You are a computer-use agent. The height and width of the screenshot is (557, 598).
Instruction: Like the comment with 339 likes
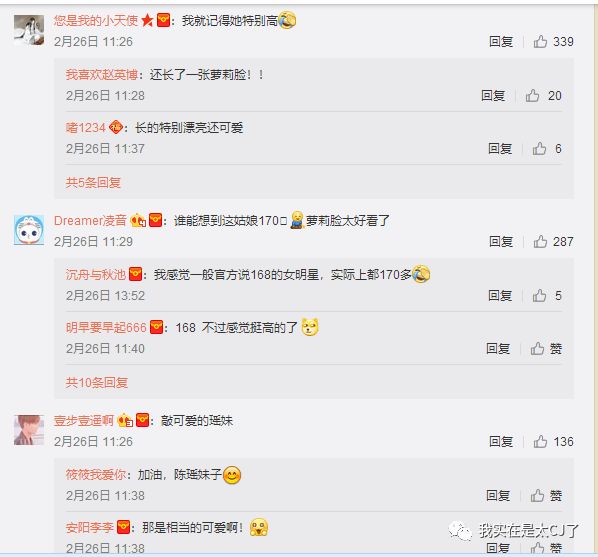point(553,41)
